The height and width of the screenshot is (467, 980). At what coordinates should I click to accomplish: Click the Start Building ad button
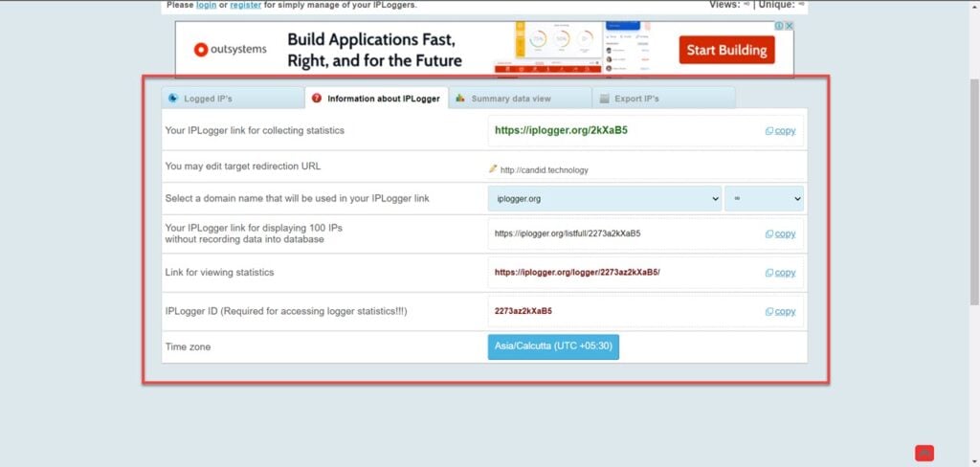(x=727, y=50)
